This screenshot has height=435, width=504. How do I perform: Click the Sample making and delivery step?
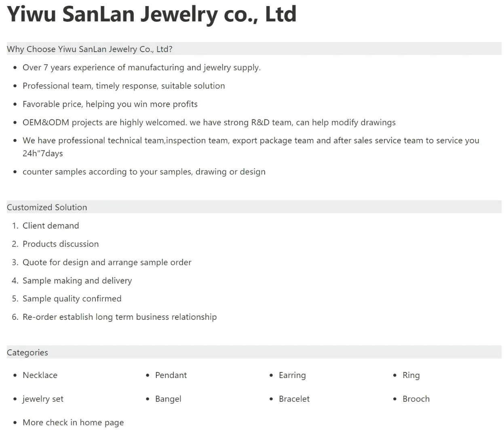point(77,281)
